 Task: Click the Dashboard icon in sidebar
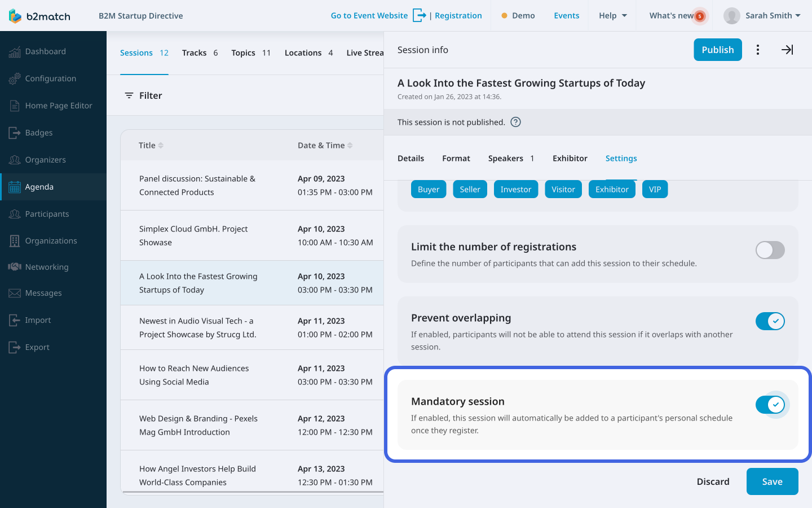click(x=15, y=52)
